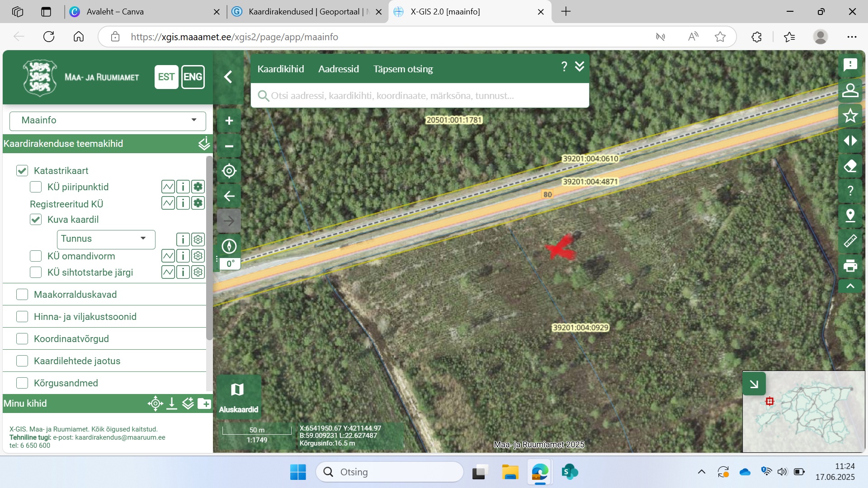The width and height of the screenshot is (868, 488).
Task: Open the Aluskaardid basemap selector
Action: (x=238, y=396)
